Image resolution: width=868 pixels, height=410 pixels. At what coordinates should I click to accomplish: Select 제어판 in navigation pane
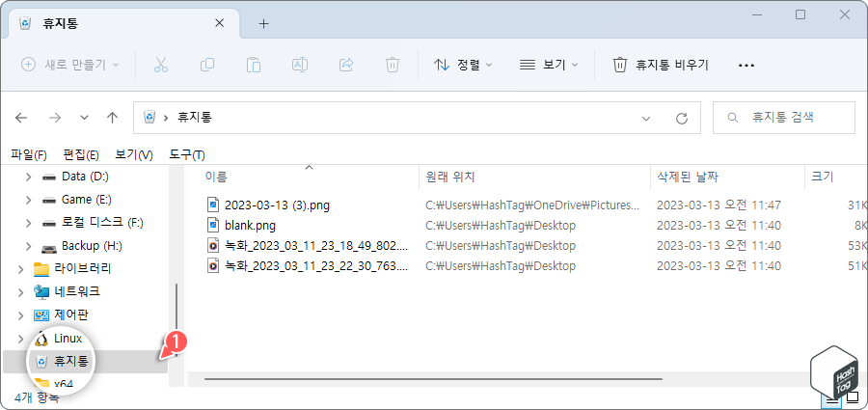pyautogui.click(x=71, y=315)
